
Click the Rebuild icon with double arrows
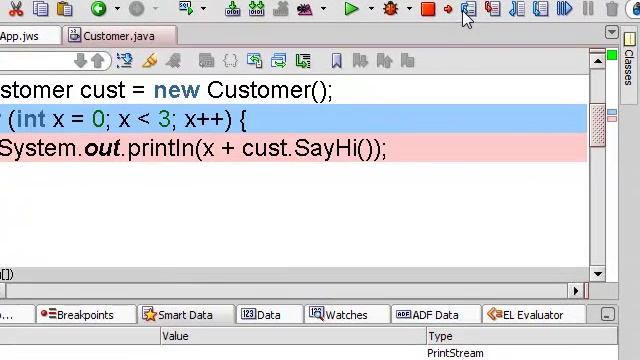pyautogui.click(x=256, y=9)
